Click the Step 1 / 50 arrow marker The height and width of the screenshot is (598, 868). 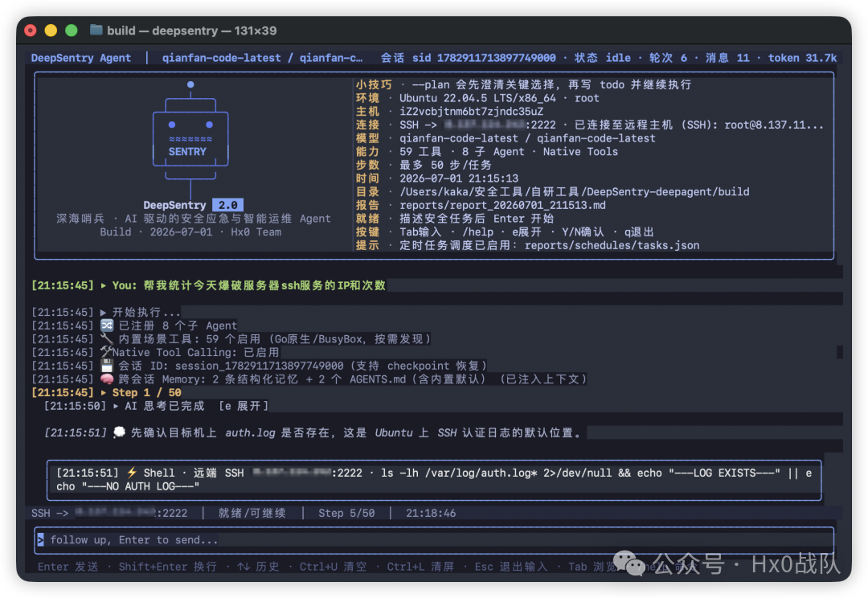tap(104, 392)
